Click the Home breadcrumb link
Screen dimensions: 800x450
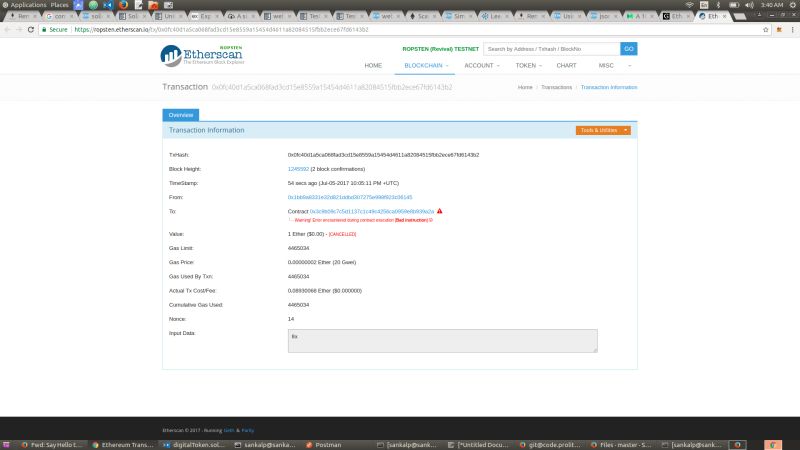525,87
